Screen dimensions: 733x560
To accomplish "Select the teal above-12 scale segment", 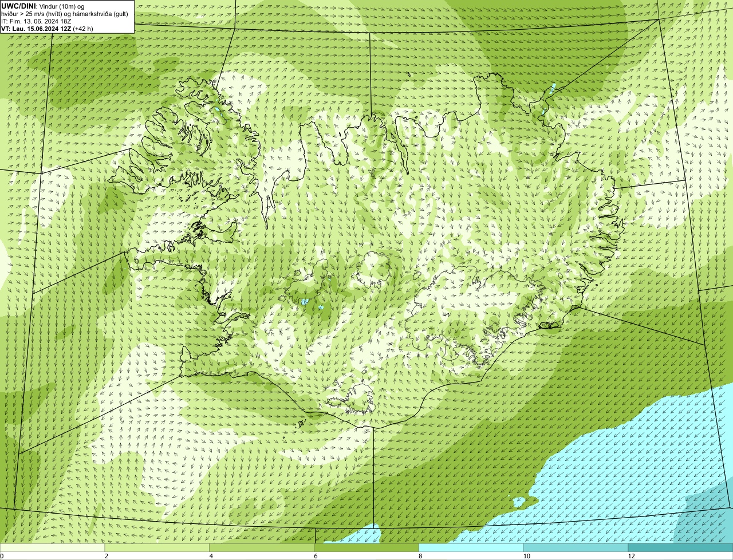I will tap(680, 548).
